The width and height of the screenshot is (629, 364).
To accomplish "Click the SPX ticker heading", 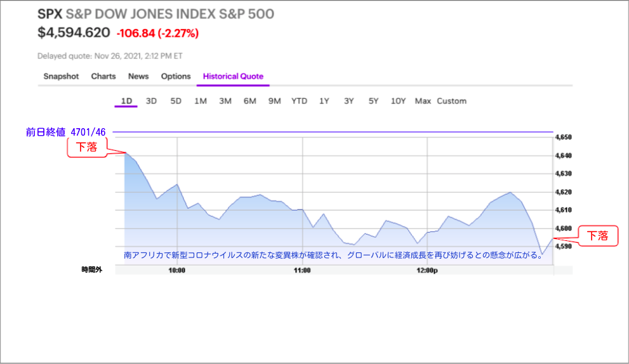I will pyautogui.click(x=50, y=14).
